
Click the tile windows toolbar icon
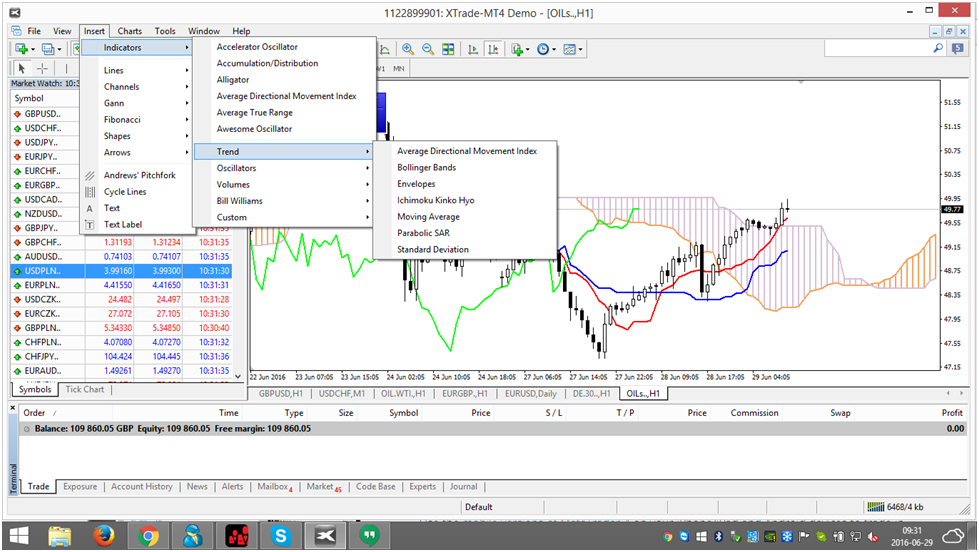[x=448, y=49]
